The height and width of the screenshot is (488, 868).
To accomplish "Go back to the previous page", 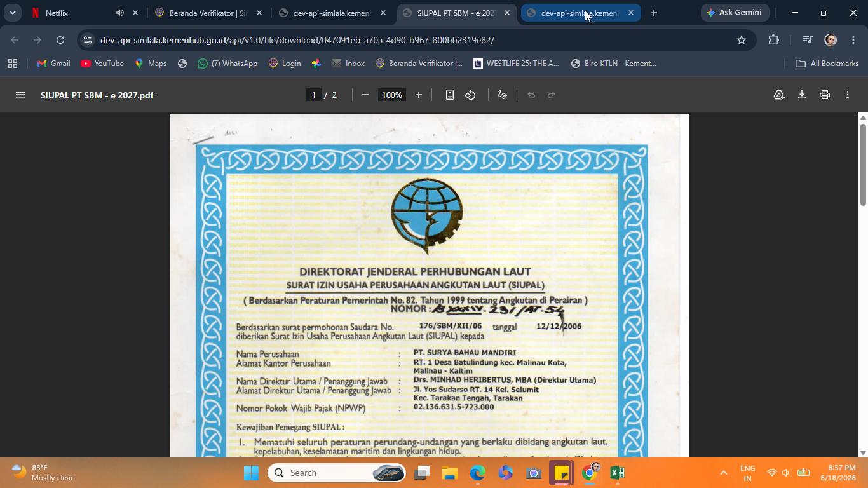I will (15, 40).
